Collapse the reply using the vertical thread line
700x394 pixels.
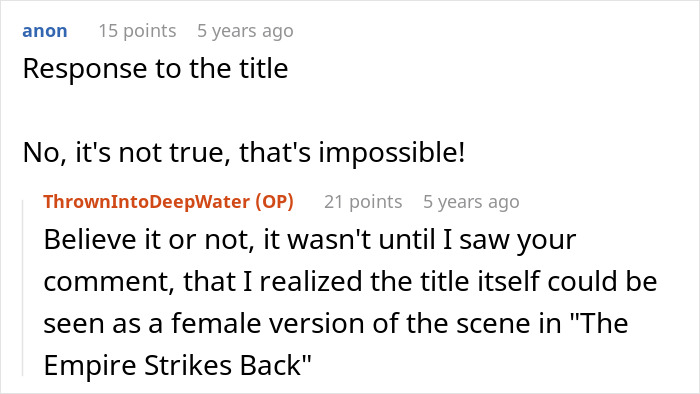(23, 288)
